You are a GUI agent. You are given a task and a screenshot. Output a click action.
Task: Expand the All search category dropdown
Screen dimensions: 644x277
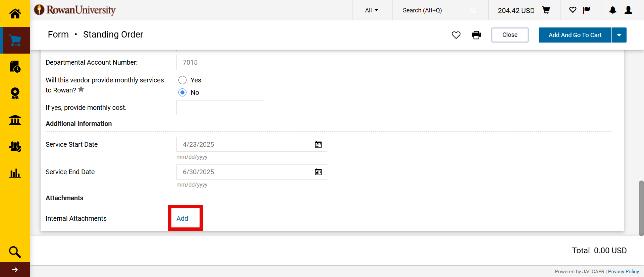(x=371, y=10)
